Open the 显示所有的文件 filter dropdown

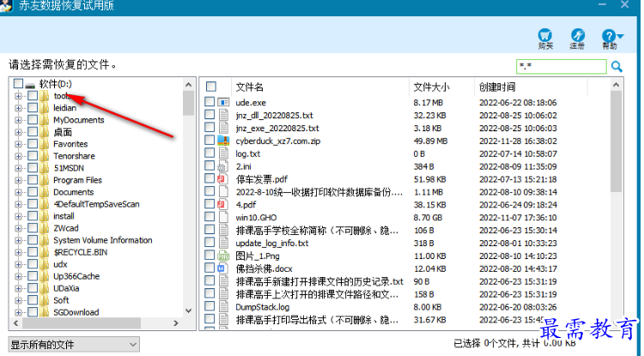tap(74, 345)
